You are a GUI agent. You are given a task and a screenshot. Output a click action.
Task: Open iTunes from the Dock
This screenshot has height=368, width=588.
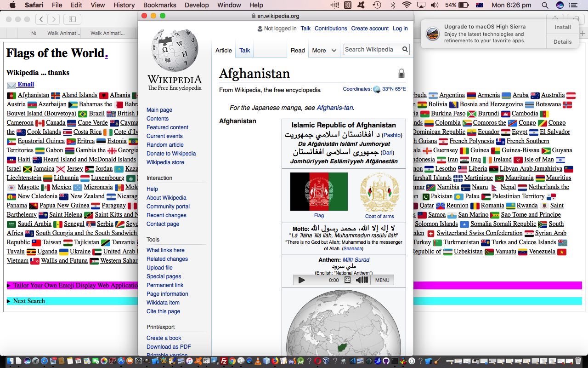189,361
